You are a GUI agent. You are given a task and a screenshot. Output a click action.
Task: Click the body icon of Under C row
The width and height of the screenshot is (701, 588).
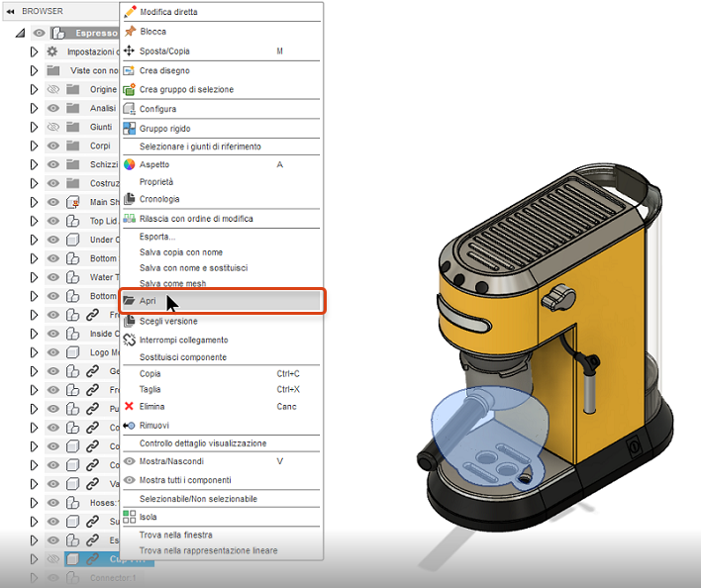[72, 240]
